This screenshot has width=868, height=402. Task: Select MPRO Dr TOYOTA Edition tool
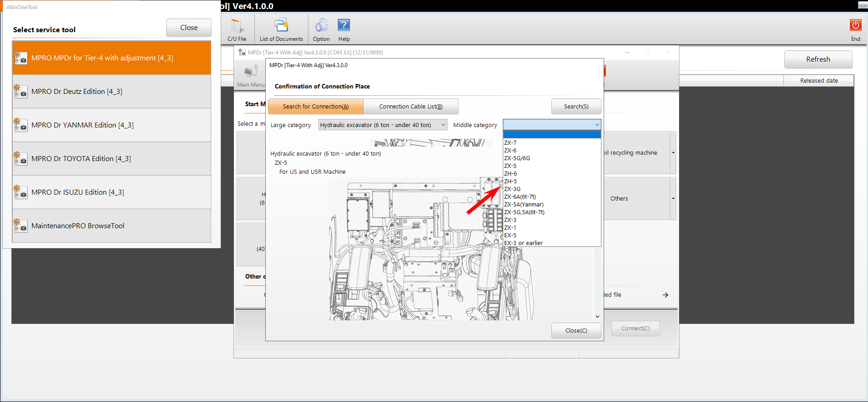click(112, 159)
